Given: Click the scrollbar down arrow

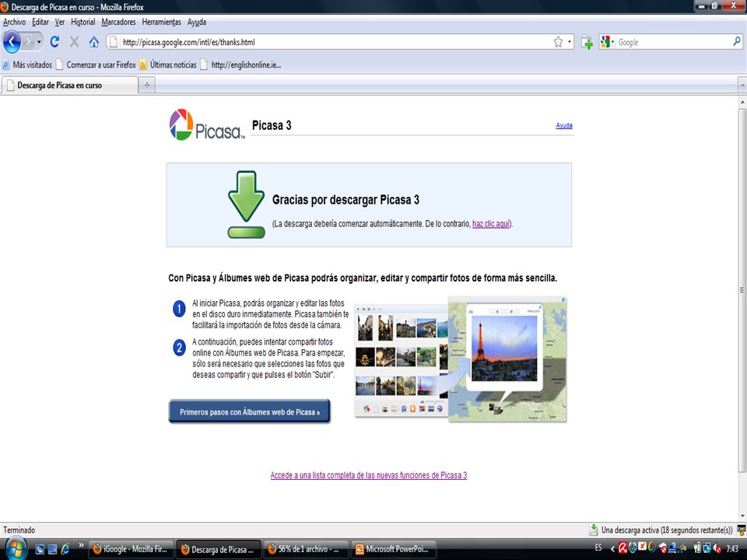Looking at the screenshot, I should [x=742, y=516].
